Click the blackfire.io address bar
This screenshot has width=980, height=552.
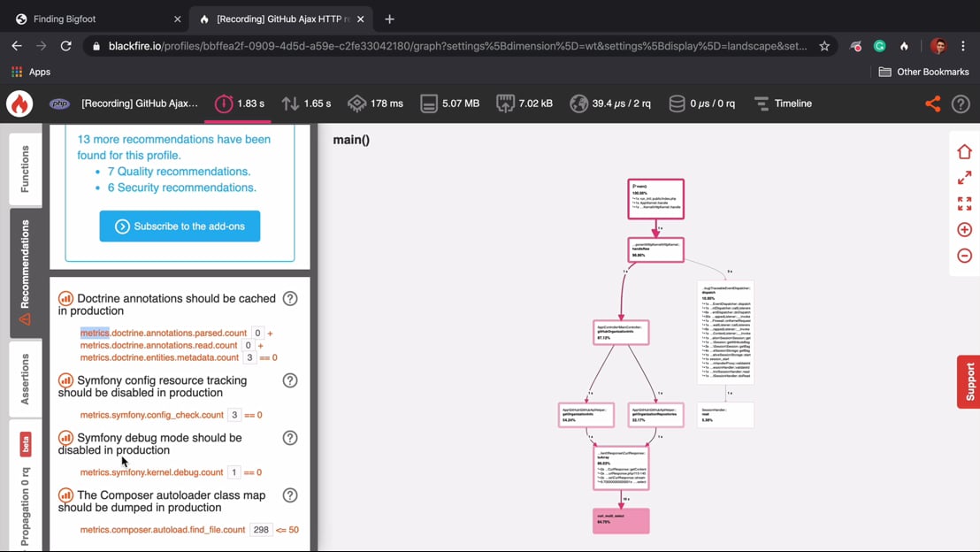pos(456,46)
